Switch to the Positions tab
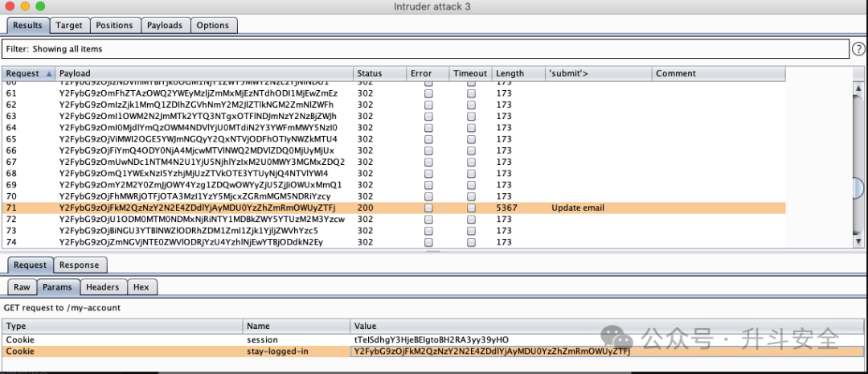 point(114,26)
